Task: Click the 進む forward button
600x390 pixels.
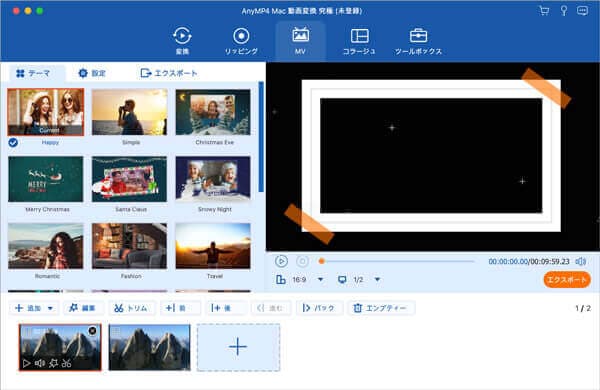Action: click(x=271, y=308)
